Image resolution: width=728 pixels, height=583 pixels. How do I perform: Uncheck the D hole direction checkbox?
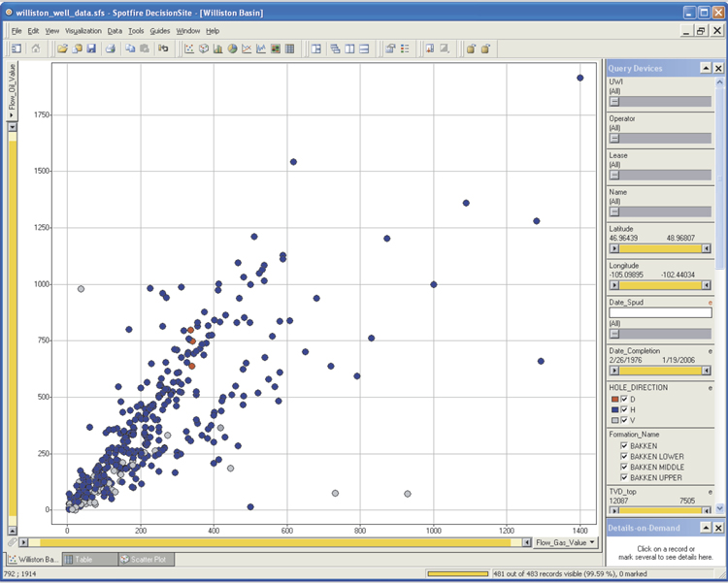[x=624, y=400]
